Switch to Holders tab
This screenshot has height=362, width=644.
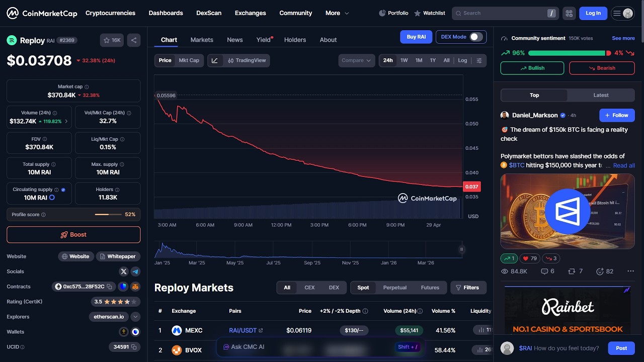coord(295,40)
